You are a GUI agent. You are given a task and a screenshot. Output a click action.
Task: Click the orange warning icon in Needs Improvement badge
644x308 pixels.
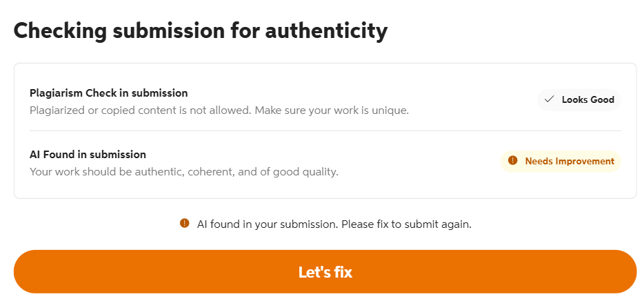click(512, 161)
